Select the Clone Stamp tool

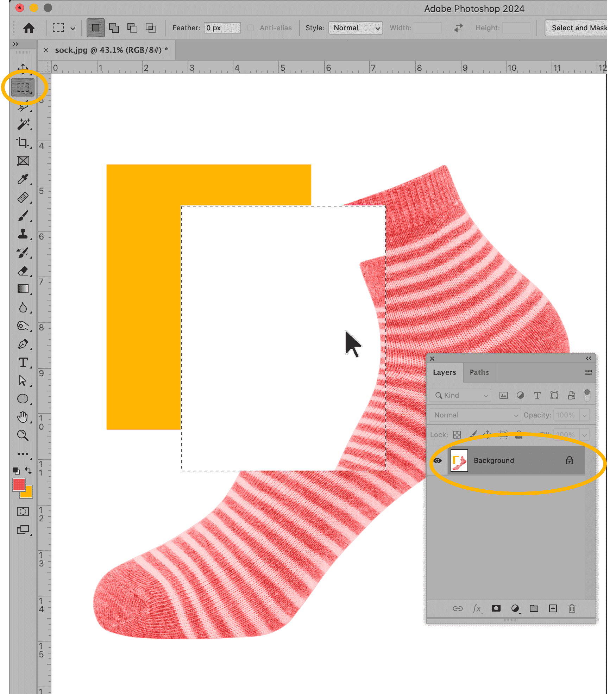(x=23, y=234)
